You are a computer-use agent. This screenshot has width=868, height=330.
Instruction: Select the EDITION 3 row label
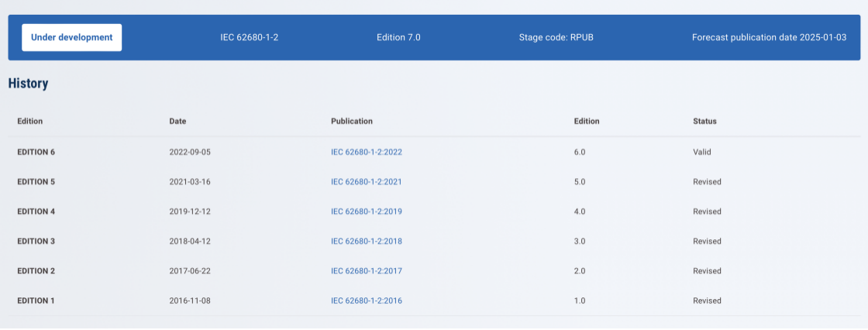(36, 241)
